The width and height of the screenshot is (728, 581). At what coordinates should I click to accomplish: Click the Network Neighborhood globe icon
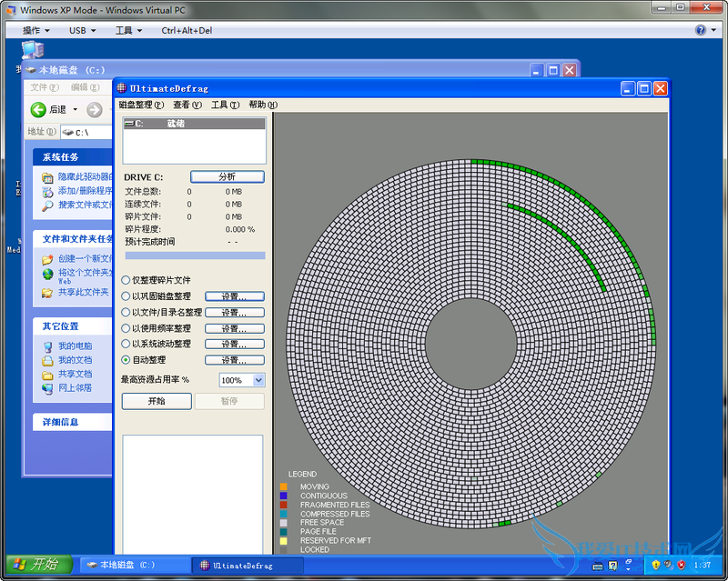[x=48, y=388]
